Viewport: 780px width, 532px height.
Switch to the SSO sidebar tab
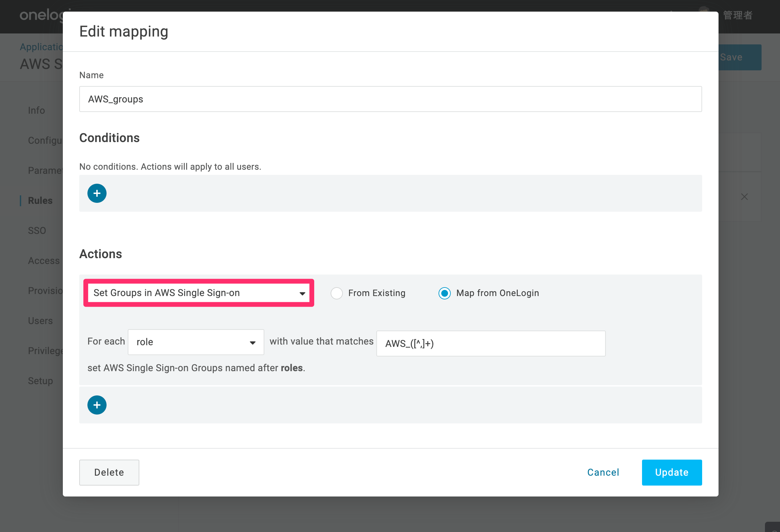pos(37,230)
